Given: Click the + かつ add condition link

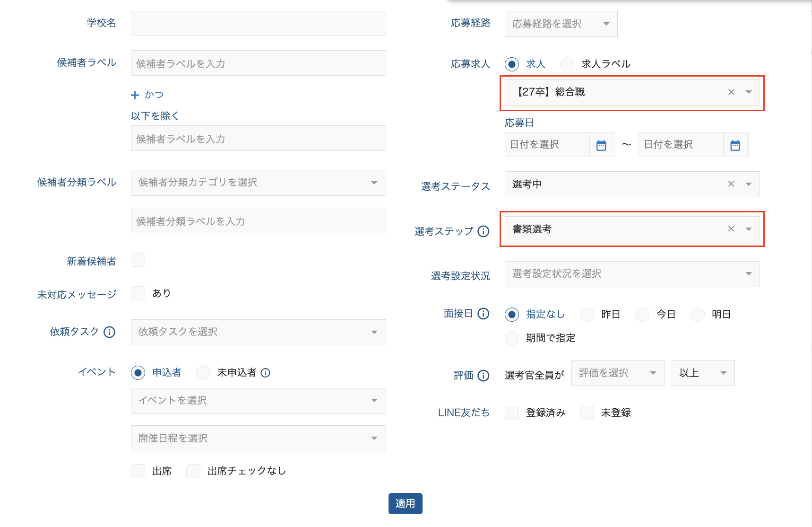Looking at the screenshot, I should coord(147,95).
